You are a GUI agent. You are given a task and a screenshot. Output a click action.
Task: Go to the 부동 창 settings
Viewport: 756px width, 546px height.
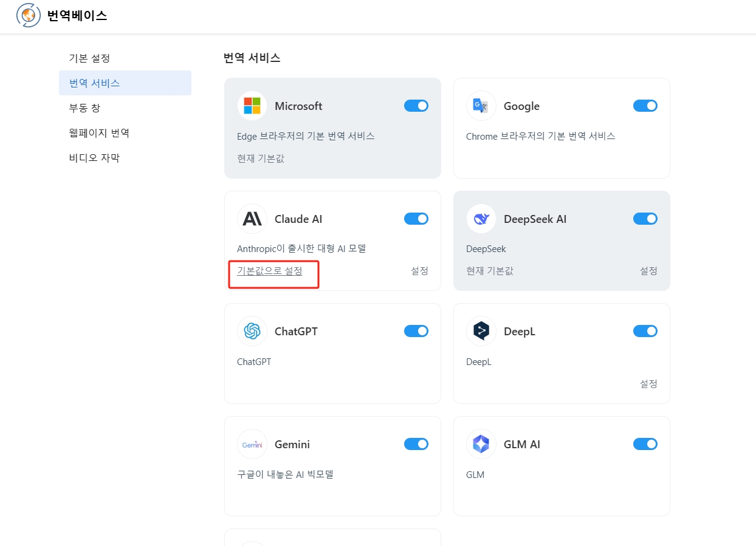coord(125,108)
